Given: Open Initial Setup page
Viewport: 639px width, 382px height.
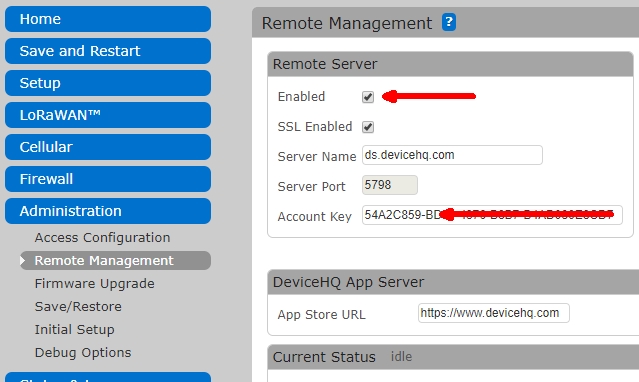Looking at the screenshot, I should coord(75,329).
